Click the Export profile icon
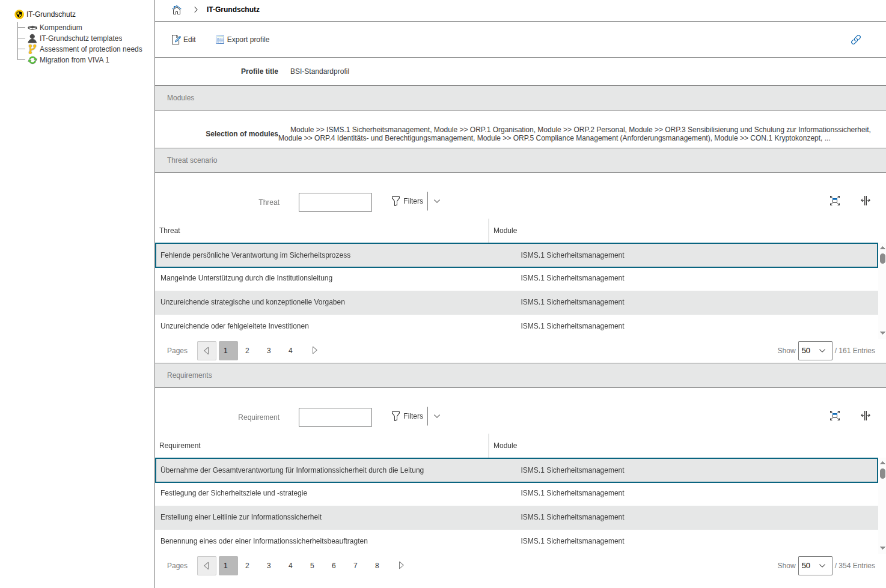 (220, 40)
